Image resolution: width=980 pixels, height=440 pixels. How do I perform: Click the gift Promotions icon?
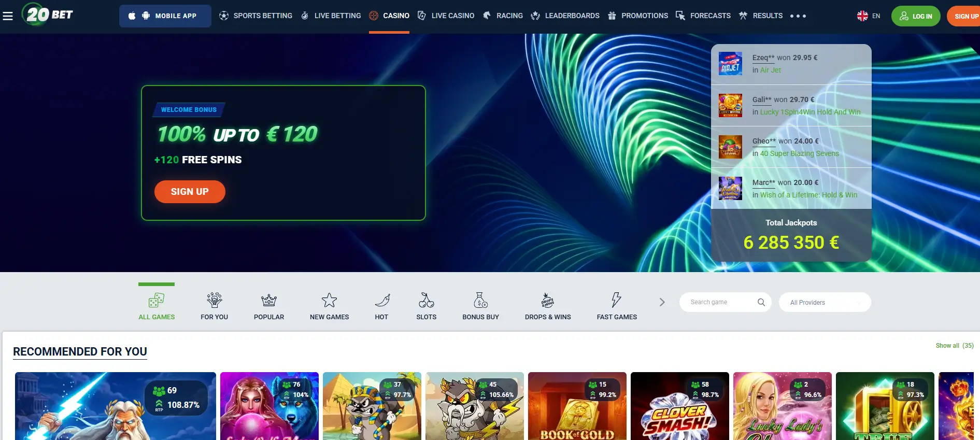[x=612, y=16]
